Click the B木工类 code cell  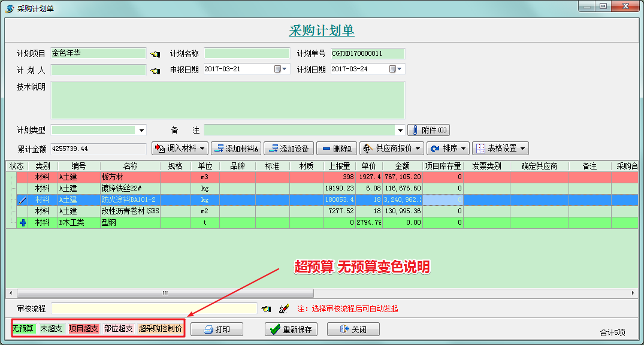[79, 223]
